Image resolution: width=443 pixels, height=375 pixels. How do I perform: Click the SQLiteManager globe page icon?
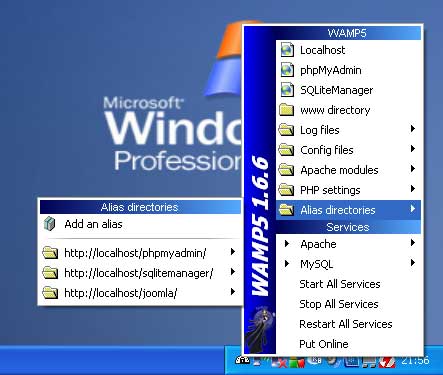[x=287, y=90]
